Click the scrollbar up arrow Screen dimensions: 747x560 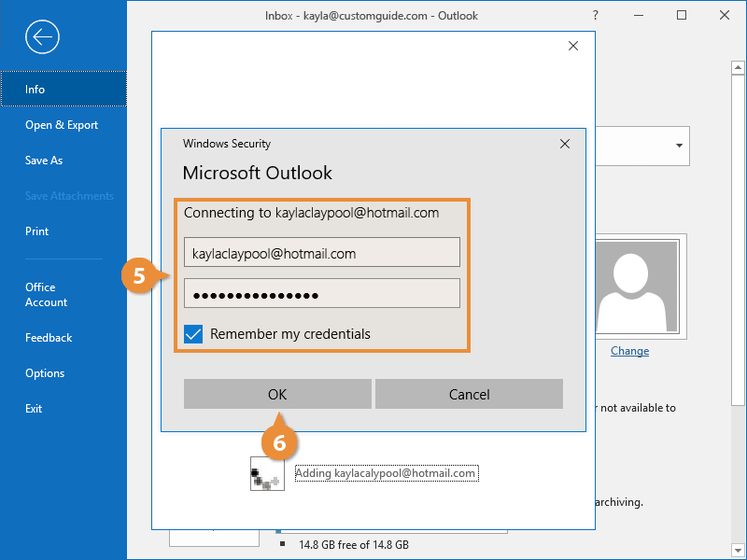[x=738, y=67]
